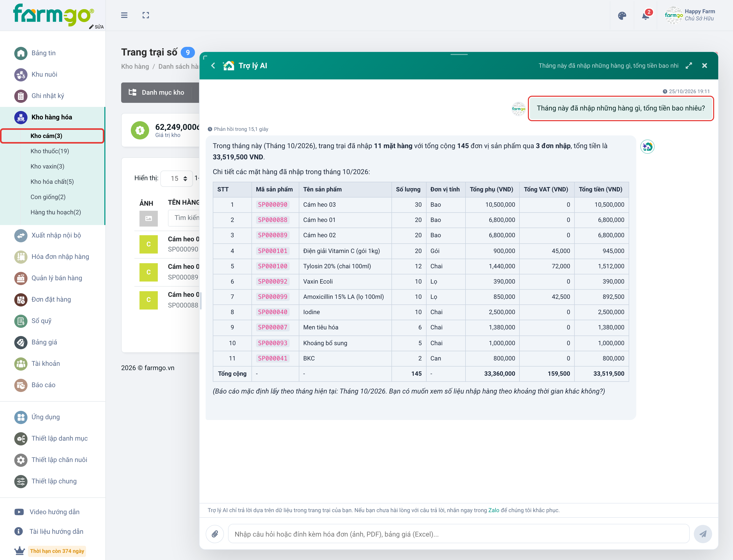Focus the AI question input field
Image resolution: width=733 pixels, height=560 pixels.
(x=458, y=534)
